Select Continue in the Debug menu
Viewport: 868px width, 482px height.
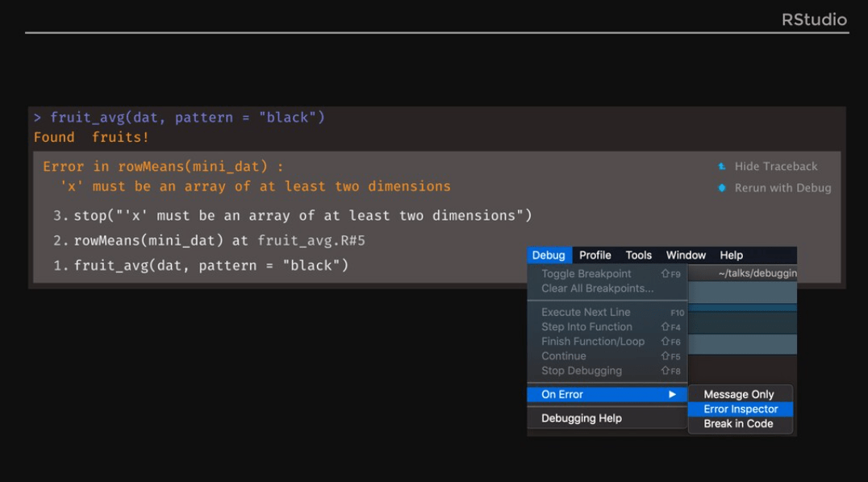[607, 356]
